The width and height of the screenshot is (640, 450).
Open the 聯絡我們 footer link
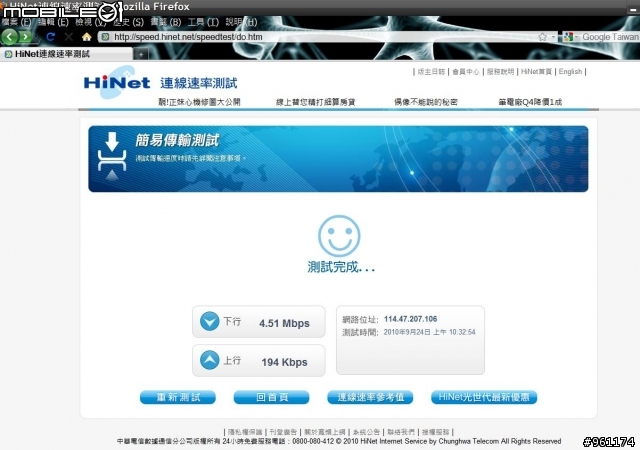[401, 432]
